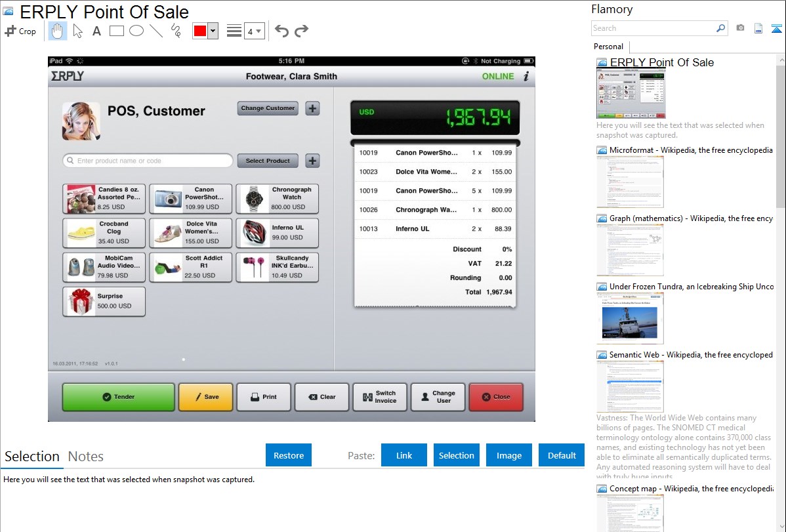Pick the ellipse shape tool
The height and width of the screenshot is (532, 786).
pyautogui.click(x=136, y=31)
